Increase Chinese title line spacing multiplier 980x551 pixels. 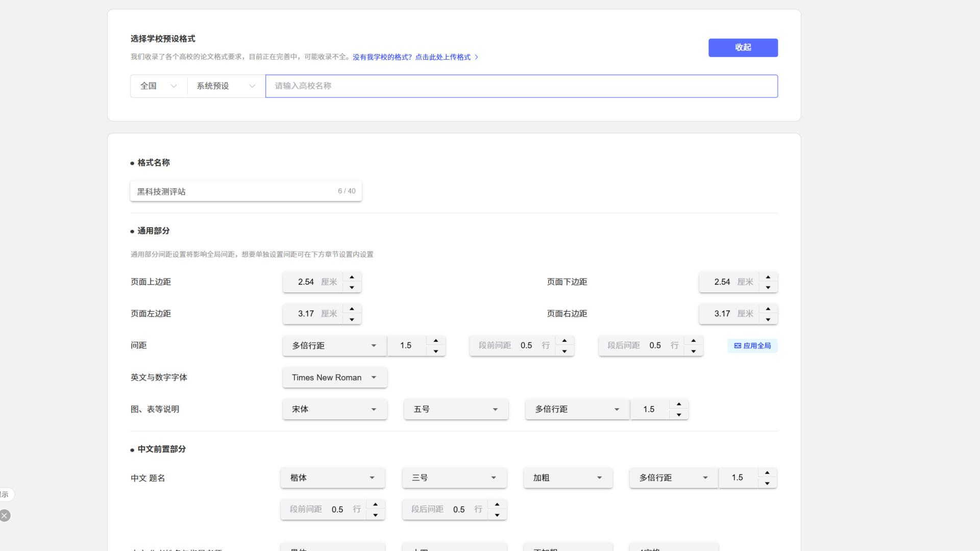pyautogui.click(x=767, y=473)
